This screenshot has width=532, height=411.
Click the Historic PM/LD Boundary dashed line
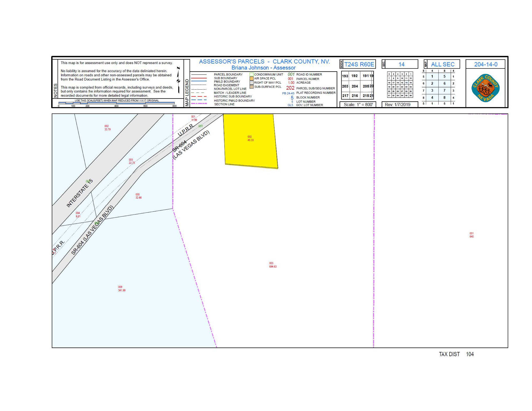click(199, 100)
